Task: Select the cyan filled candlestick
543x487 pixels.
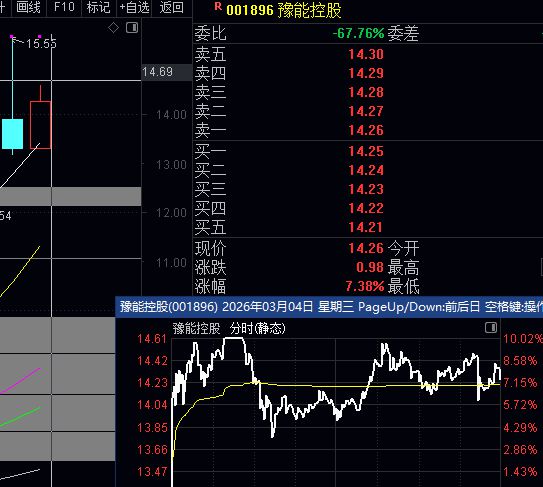Action: tap(12, 134)
